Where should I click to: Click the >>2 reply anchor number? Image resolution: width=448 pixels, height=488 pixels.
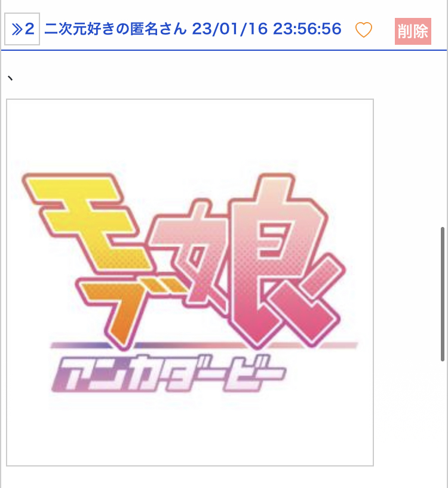(22, 29)
